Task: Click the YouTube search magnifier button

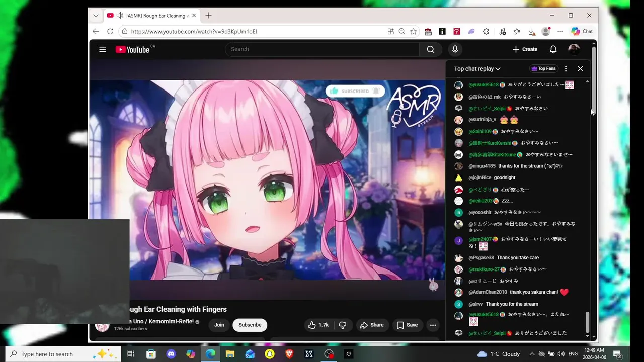Action: [430, 49]
